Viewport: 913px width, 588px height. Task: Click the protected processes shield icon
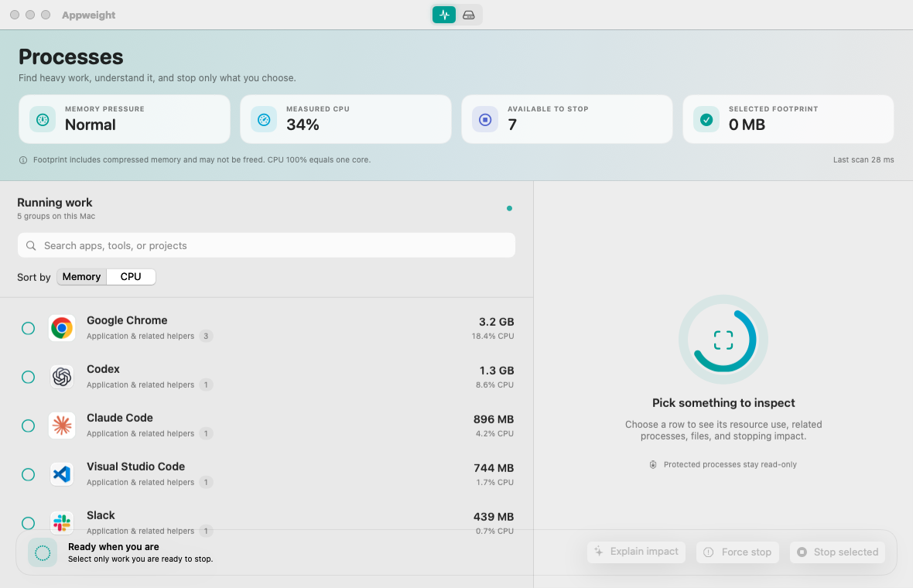click(653, 464)
